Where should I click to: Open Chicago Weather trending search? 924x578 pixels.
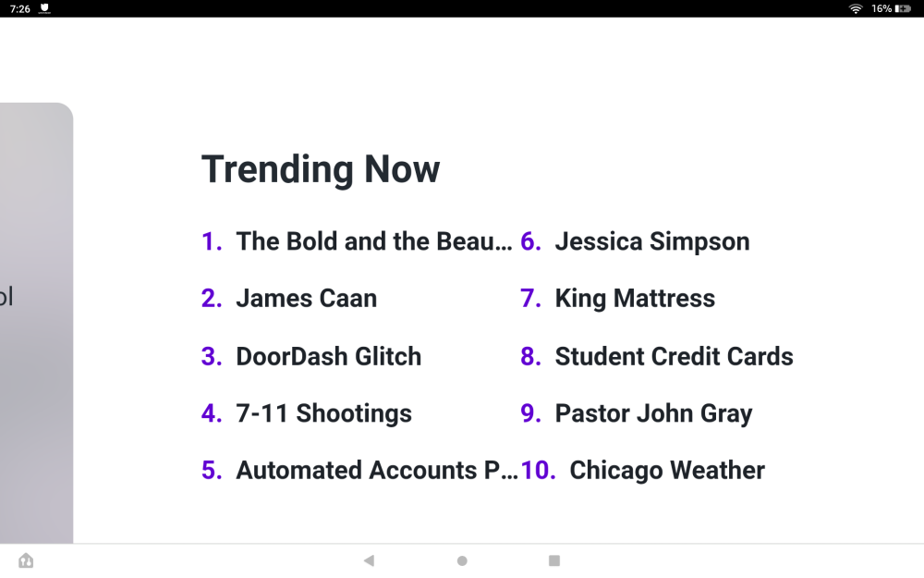(x=666, y=471)
